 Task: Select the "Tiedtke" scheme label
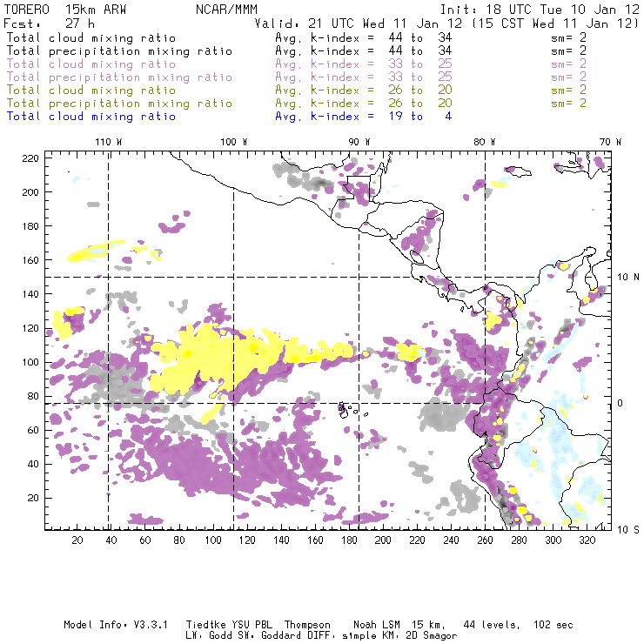point(206,625)
